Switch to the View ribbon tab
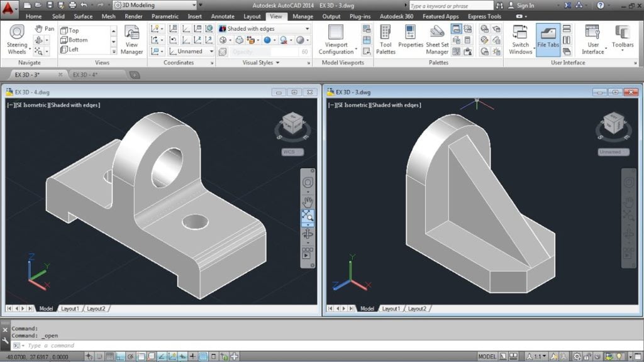This screenshot has height=362, width=644. coord(276,16)
